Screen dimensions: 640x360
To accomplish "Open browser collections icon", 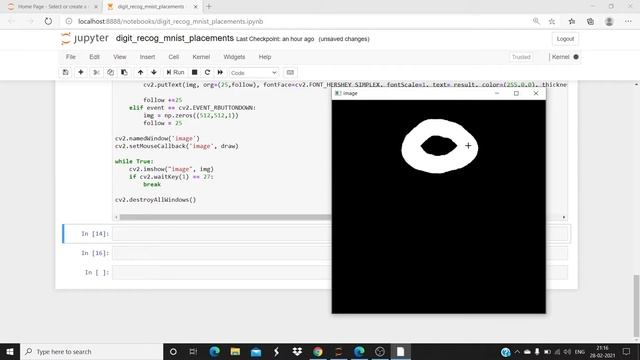I will click(x=590, y=21).
